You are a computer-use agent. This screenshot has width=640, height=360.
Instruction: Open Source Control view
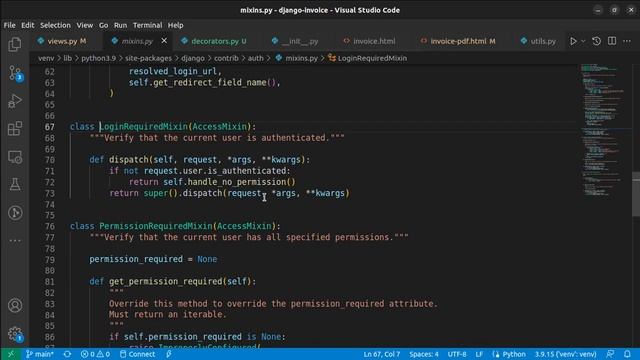(x=15, y=73)
